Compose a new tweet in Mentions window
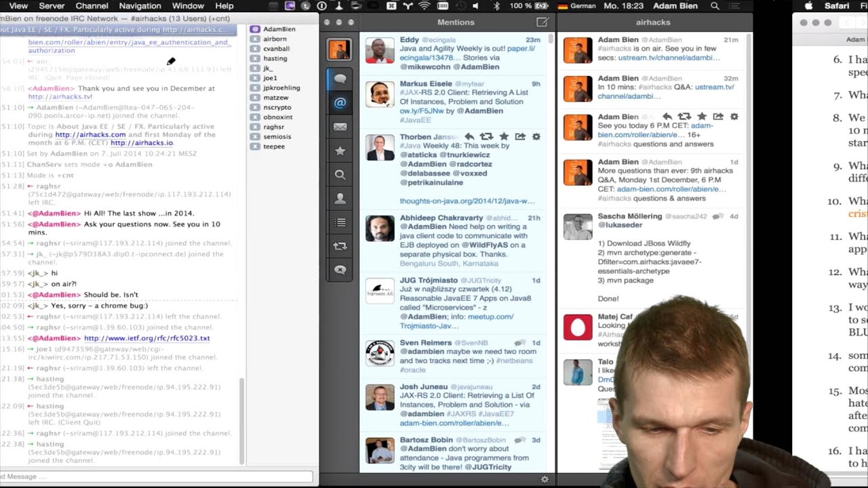This screenshot has height=488, width=868. [542, 22]
